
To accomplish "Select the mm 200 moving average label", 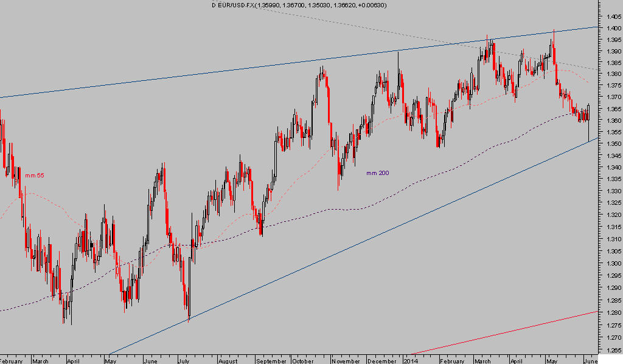I will click(x=377, y=173).
